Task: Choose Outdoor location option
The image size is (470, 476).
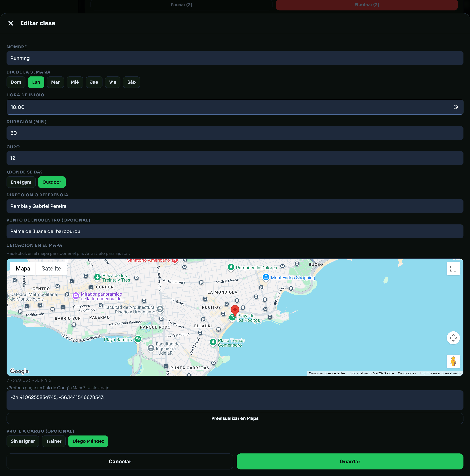Action: point(52,182)
